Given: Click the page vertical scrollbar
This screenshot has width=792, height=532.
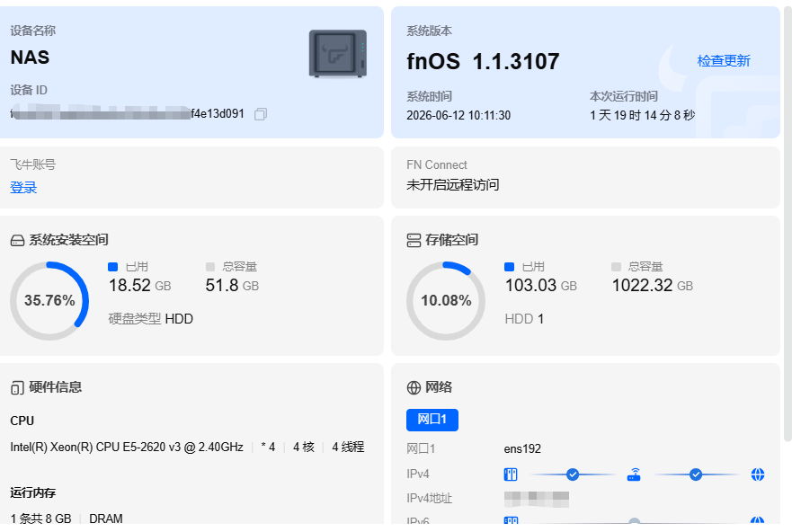Looking at the screenshot, I should (787, 222).
